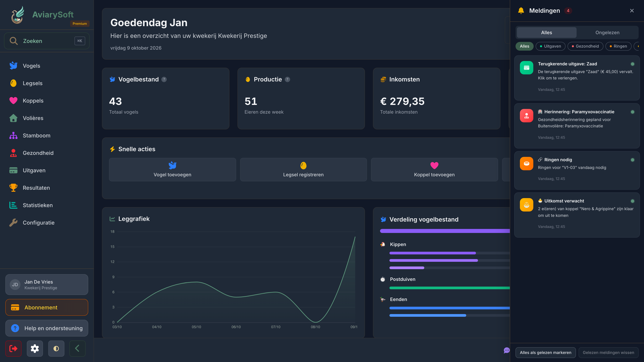Open the purple chat bubble icon

[x=506, y=350]
